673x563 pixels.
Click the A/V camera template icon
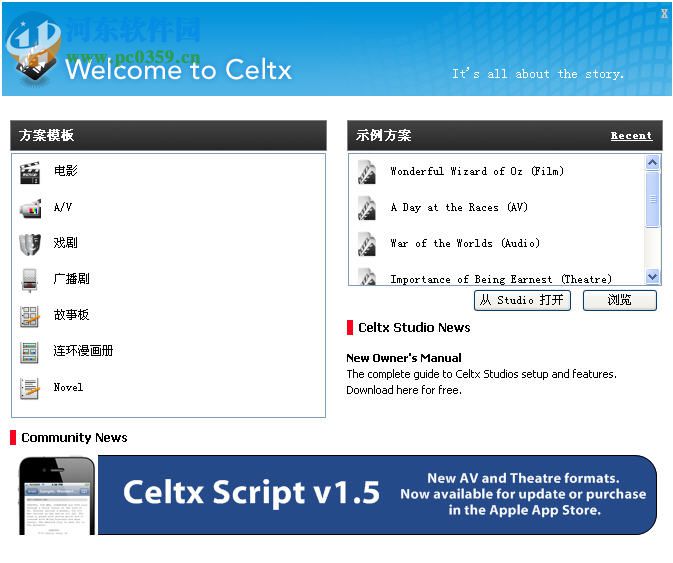tap(30, 209)
